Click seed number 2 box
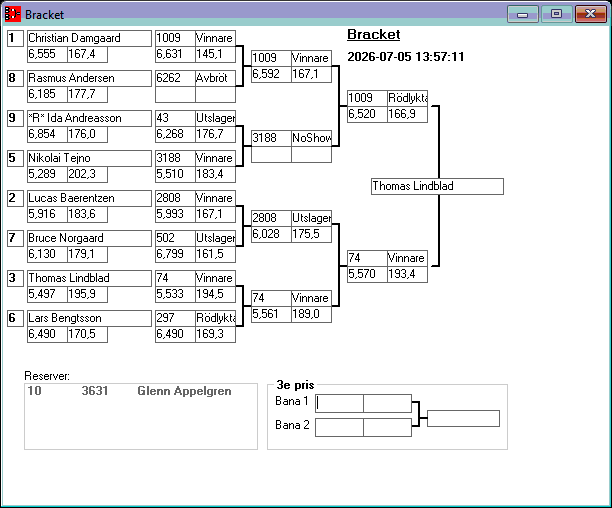The image size is (612, 508). (15, 198)
